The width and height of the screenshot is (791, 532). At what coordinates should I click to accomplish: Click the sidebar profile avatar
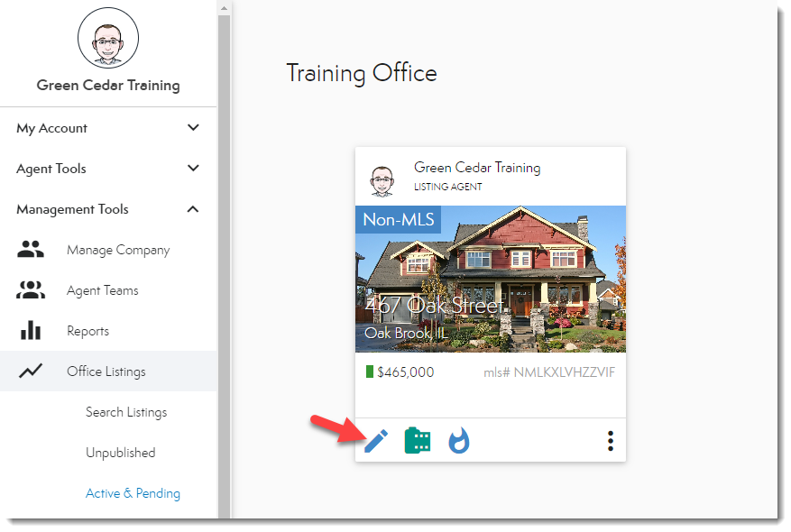pos(108,38)
